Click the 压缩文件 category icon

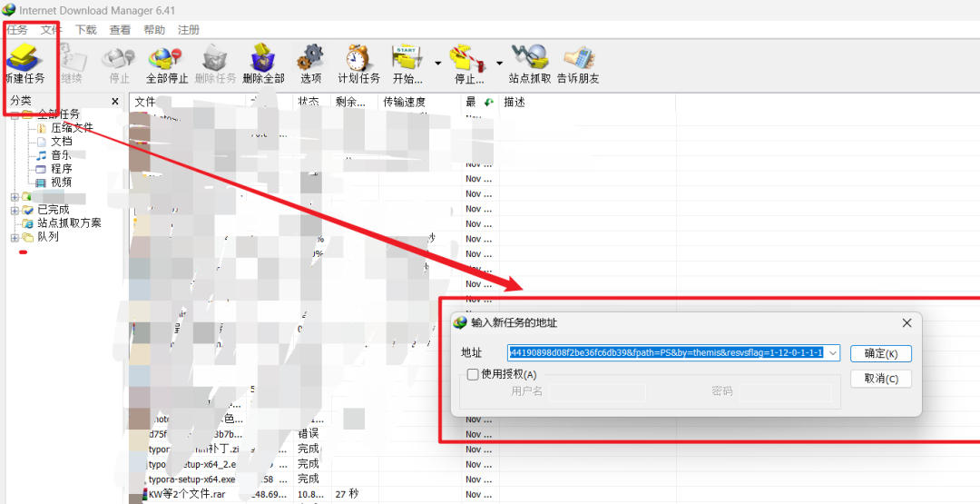point(41,127)
